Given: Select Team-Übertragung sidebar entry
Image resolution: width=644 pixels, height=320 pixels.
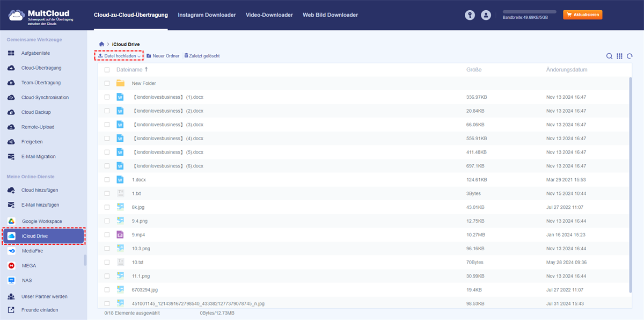Looking at the screenshot, I should [x=41, y=83].
